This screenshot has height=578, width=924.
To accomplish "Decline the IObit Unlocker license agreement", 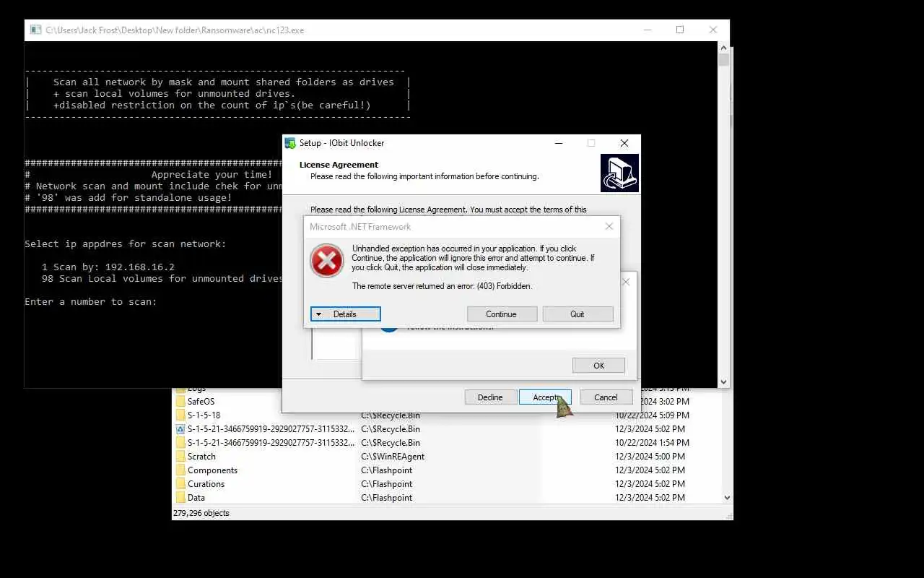I will click(490, 397).
